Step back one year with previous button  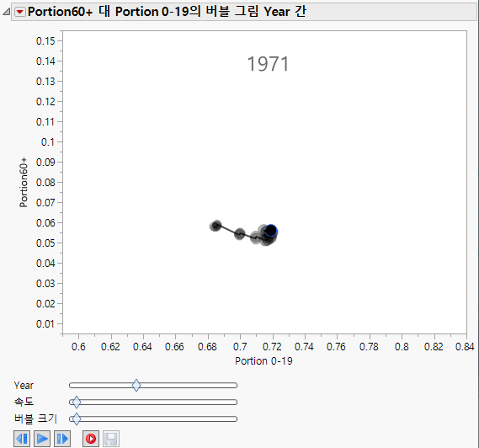tap(22, 439)
